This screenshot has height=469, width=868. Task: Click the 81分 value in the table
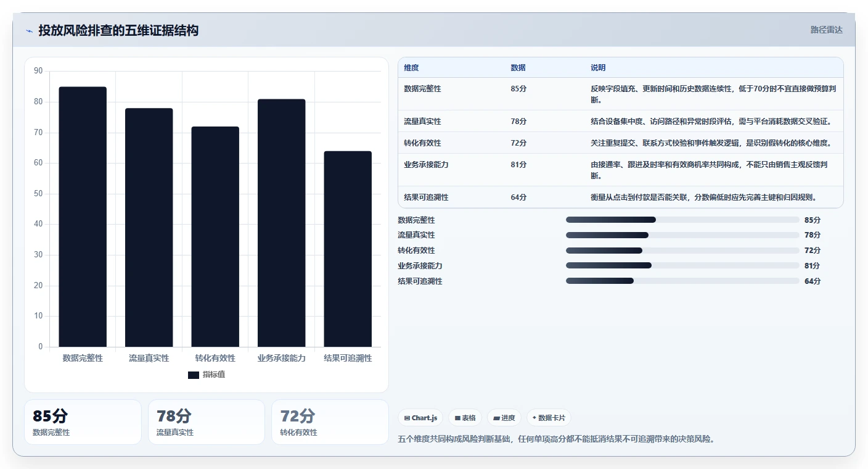(518, 165)
